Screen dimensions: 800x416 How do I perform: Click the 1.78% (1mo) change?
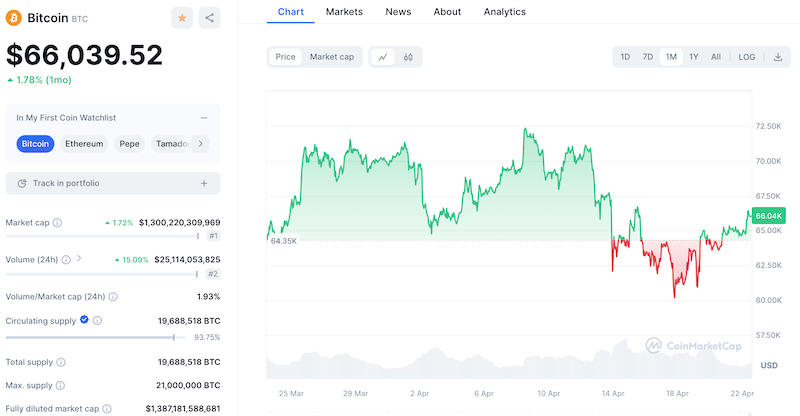tap(40, 80)
